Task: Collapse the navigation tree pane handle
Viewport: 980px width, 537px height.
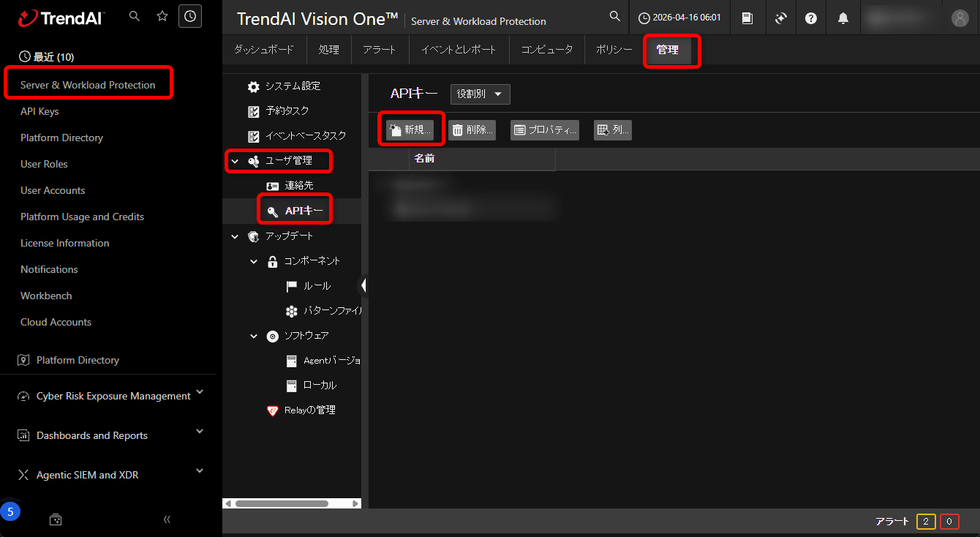Action: click(362, 285)
